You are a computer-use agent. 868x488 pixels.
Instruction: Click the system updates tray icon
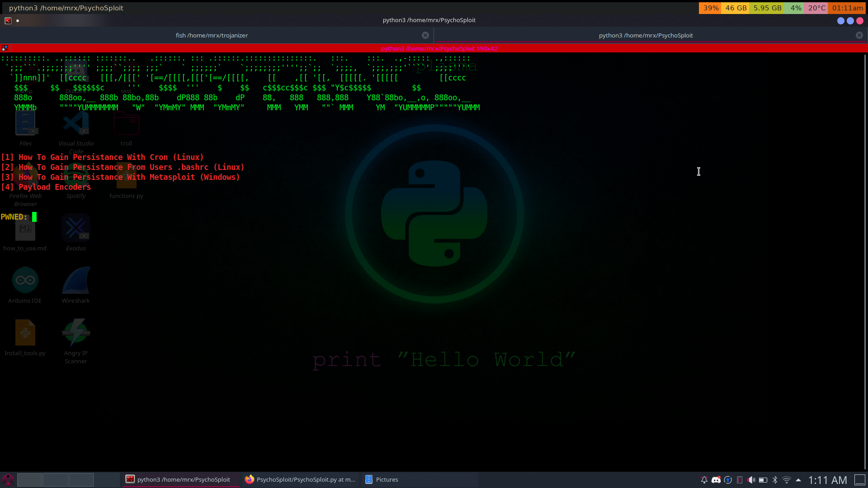click(x=727, y=480)
